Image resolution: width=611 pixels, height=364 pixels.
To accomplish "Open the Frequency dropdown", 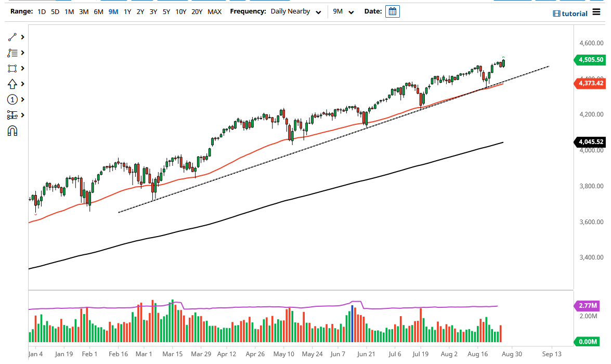I will click(x=295, y=11).
